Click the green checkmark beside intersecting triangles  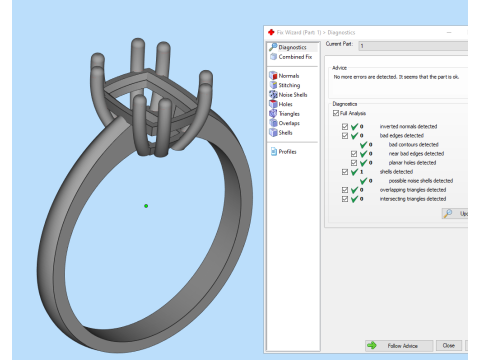click(x=354, y=199)
